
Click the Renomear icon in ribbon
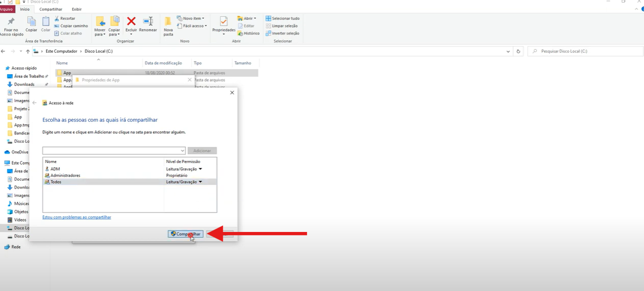(x=148, y=21)
